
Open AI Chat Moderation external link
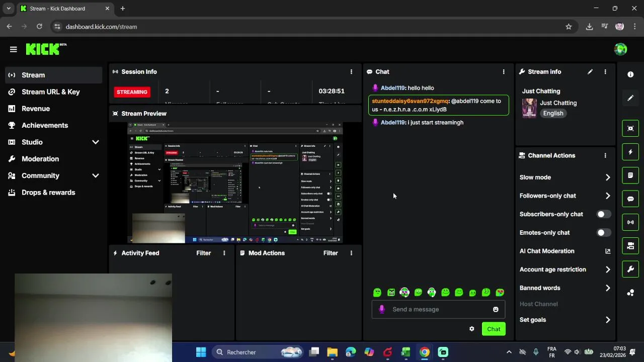point(608,251)
